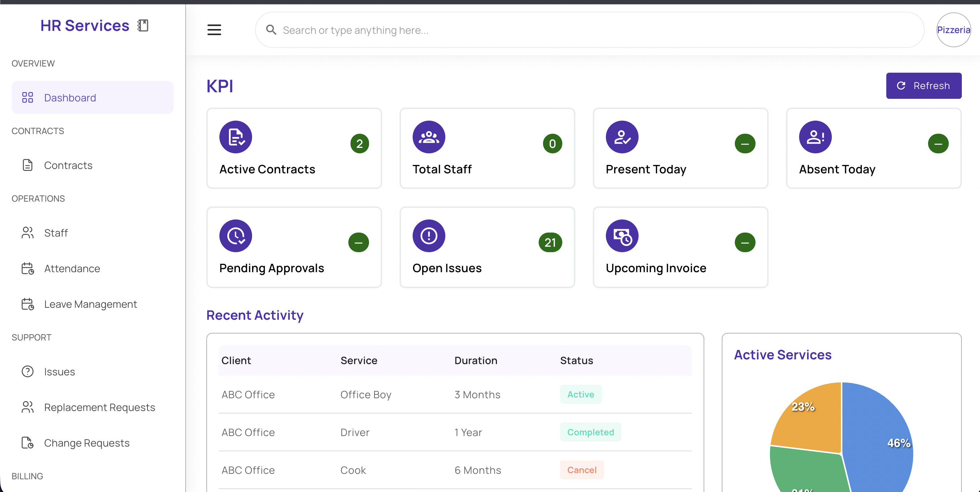Screen dimensions: 980x492
Task: Click the Driver service cell
Action: 355,432
